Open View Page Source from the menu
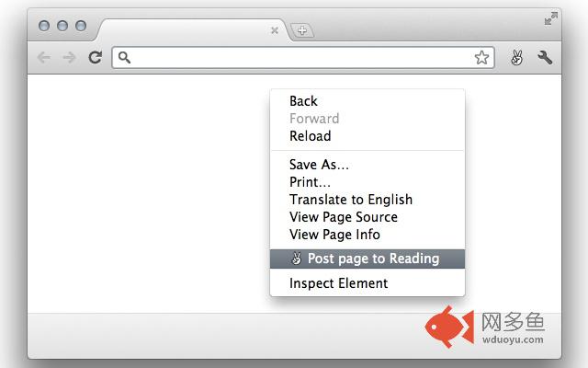 pyautogui.click(x=343, y=217)
